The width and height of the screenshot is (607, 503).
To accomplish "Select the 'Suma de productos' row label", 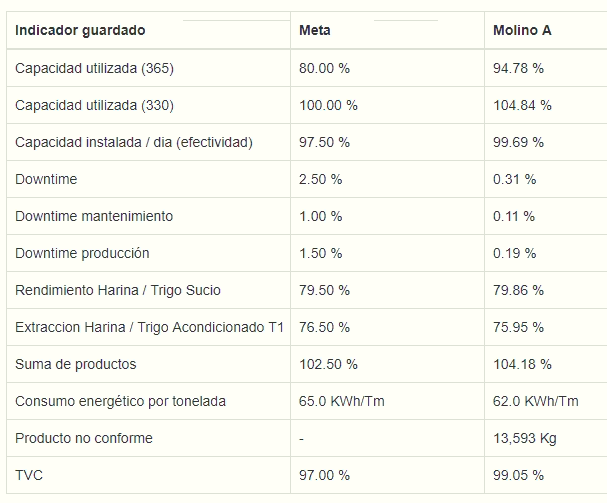I will click(75, 364).
